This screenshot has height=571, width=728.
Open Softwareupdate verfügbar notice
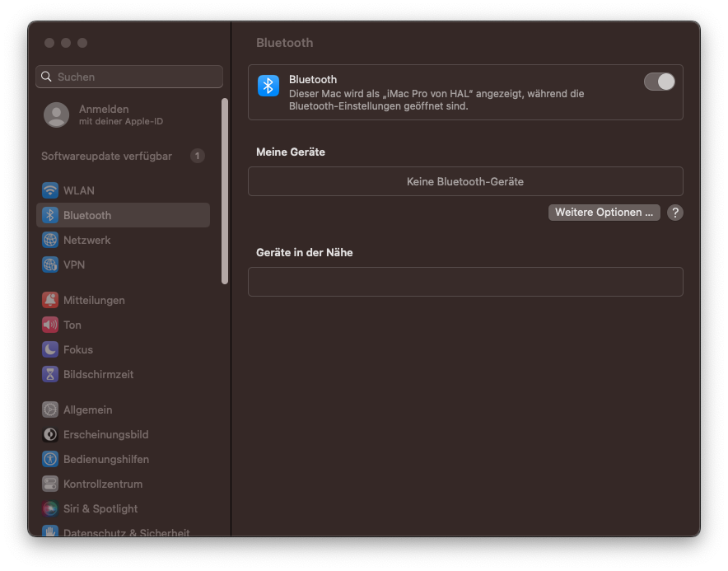tap(123, 156)
